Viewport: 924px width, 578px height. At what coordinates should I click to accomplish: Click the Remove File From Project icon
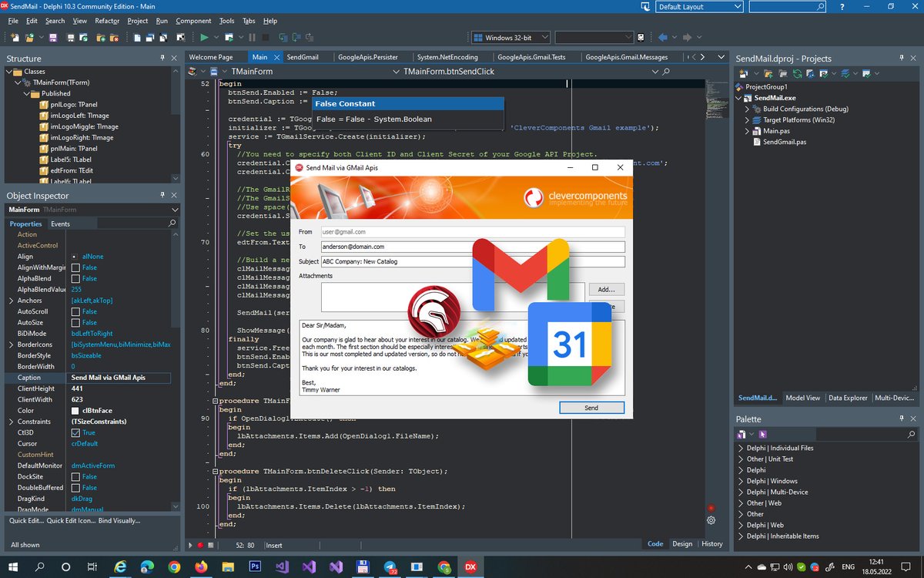[115, 37]
